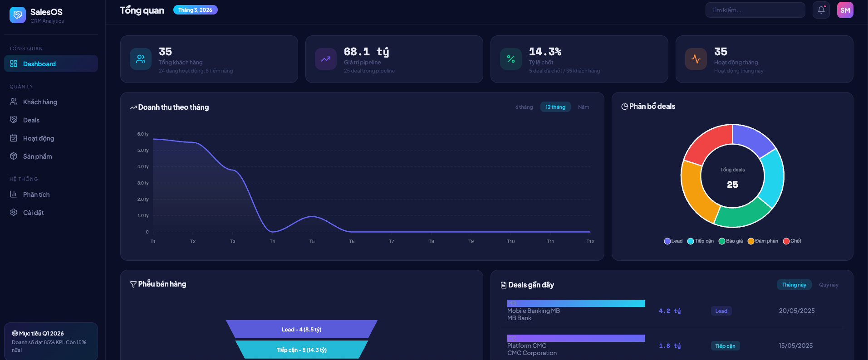Click the activity pulse icon in Hoạt động tháng card
The image size is (868, 360).
(x=696, y=59)
